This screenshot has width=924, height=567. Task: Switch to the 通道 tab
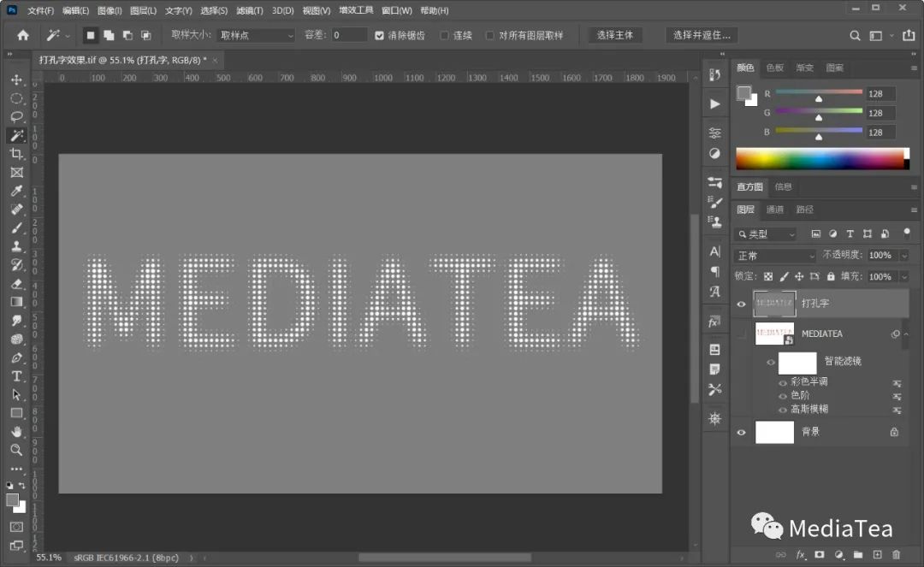(x=774, y=210)
